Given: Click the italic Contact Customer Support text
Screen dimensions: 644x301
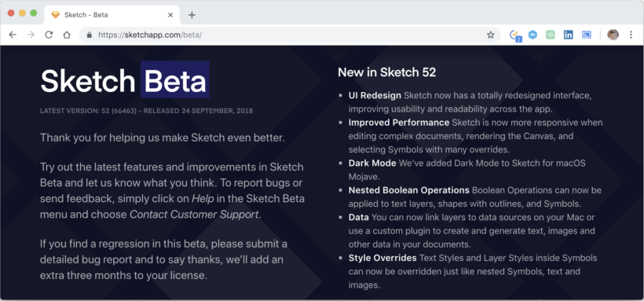Looking at the screenshot, I should (194, 215).
